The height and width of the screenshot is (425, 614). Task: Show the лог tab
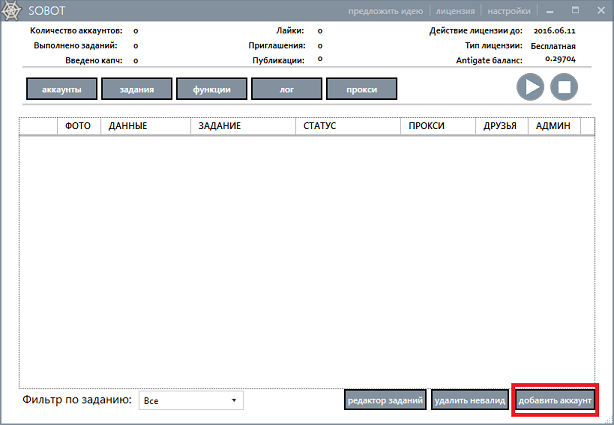286,89
